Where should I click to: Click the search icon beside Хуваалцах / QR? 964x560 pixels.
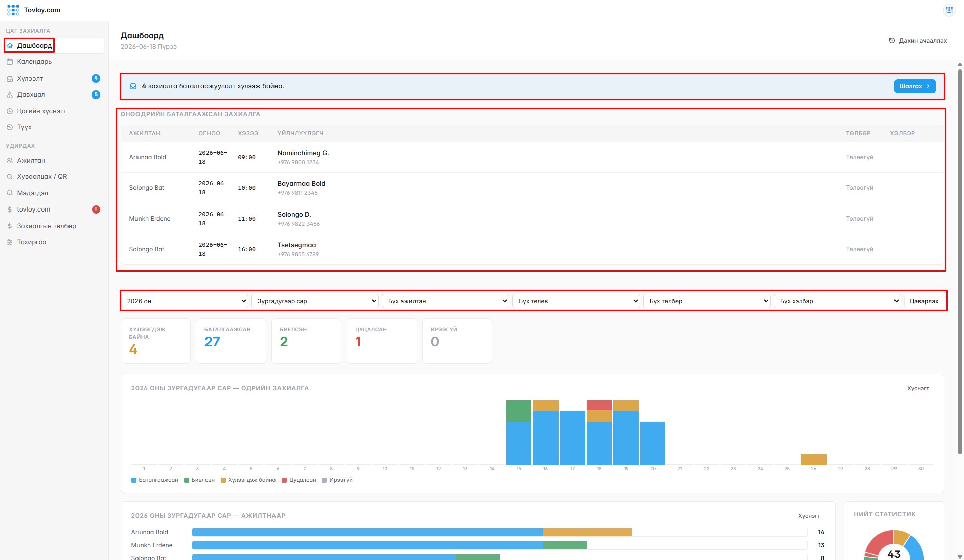10,177
